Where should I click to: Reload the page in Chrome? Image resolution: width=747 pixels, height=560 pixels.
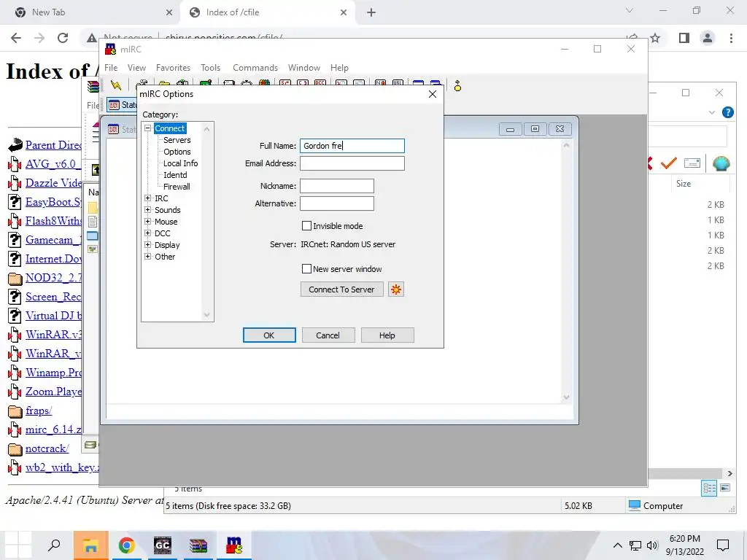[63, 38]
